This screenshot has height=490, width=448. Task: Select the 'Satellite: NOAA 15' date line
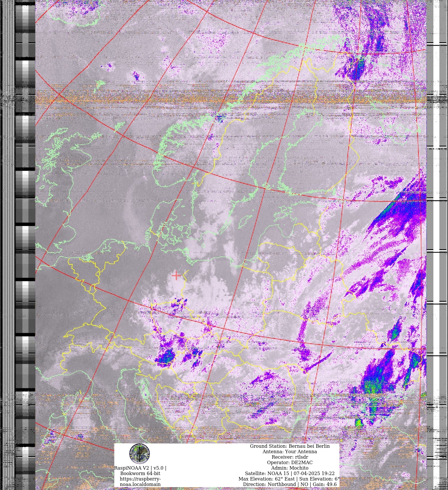tap(290, 473)
